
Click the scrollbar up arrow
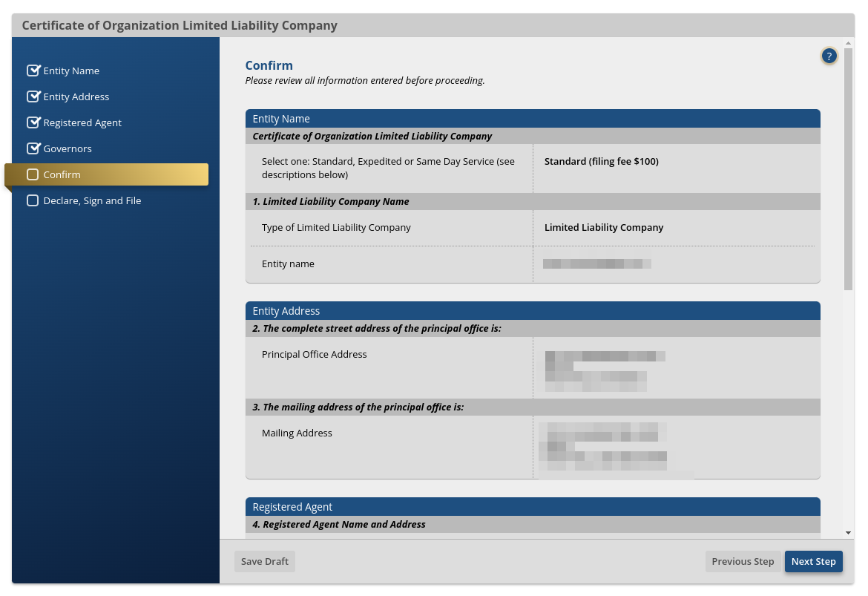coord(848,43)
